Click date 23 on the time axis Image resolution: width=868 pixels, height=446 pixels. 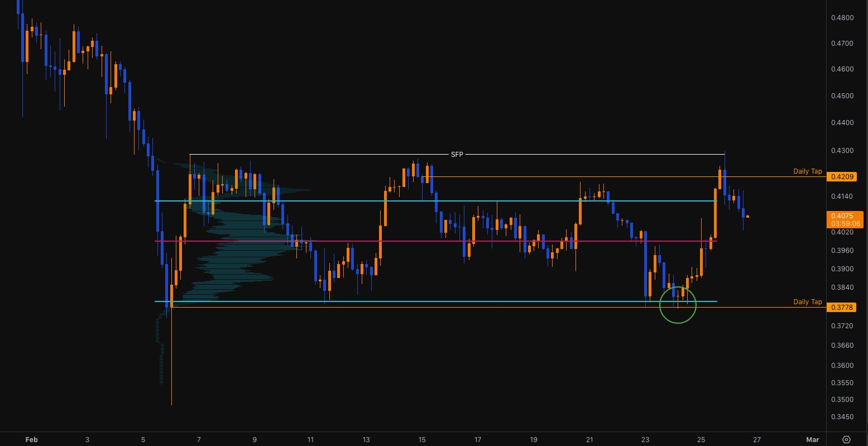[x=646, y=439]
